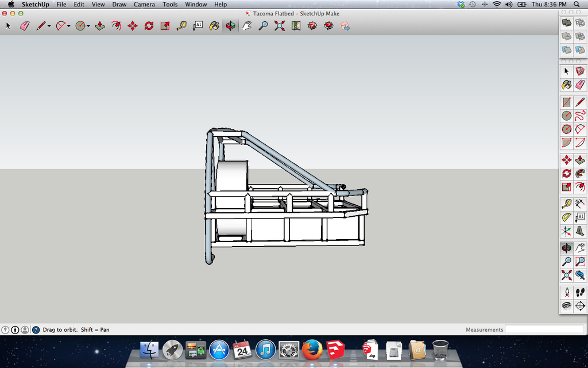Choose the Polygon tool in side palette
The height and width of the screenshot is (368, 588).
pos(567,129)
